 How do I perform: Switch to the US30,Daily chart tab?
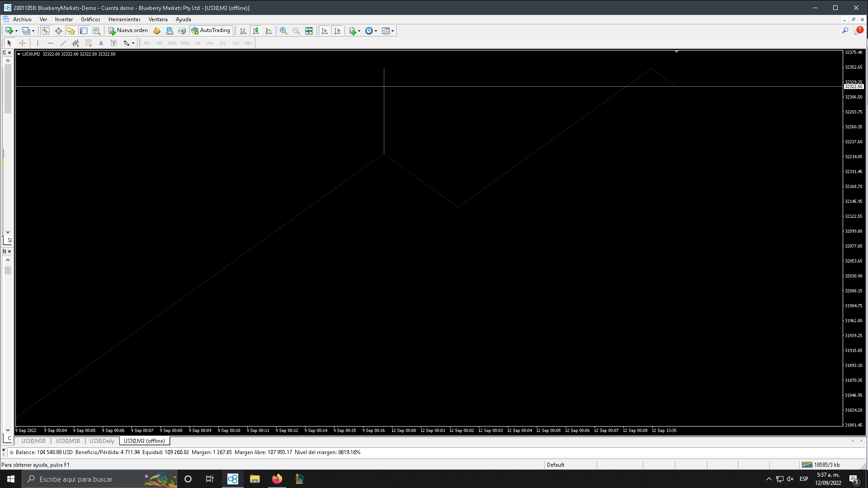click(x=102, y=441)
